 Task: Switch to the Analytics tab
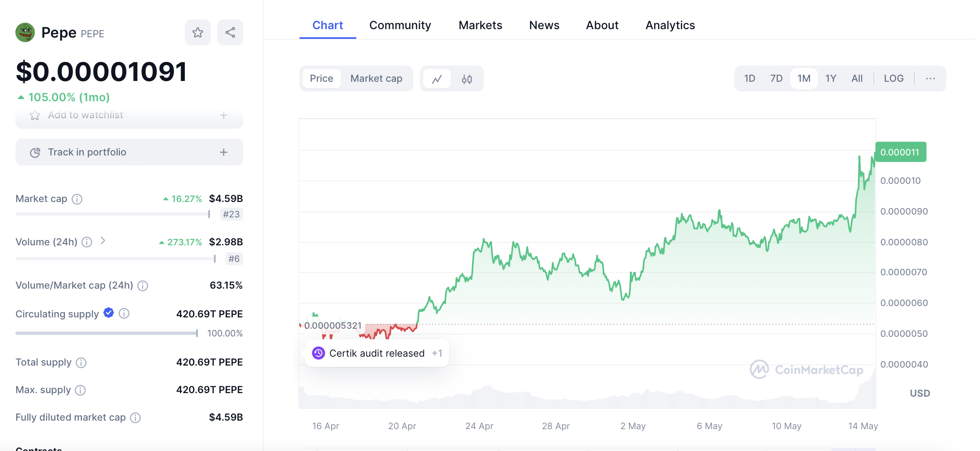point(670,25)
